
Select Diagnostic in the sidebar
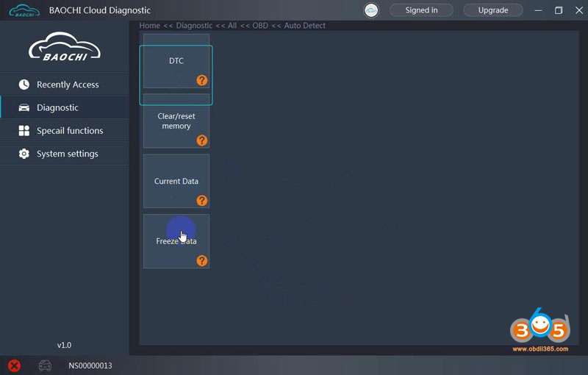coord(65,107)
